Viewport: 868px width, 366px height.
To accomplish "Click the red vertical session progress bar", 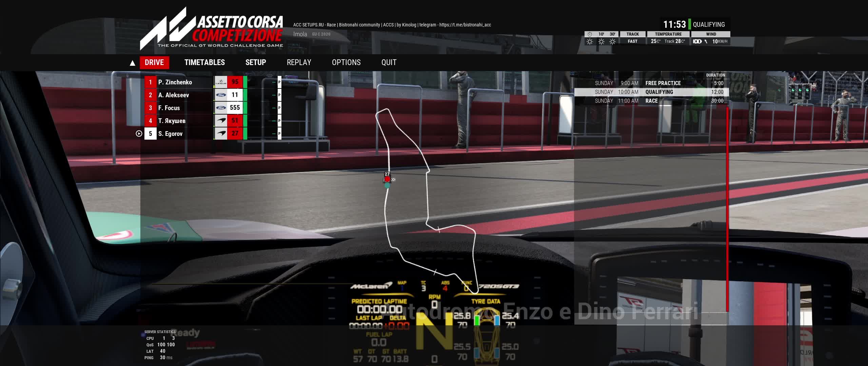I will [x=727, y=208].
